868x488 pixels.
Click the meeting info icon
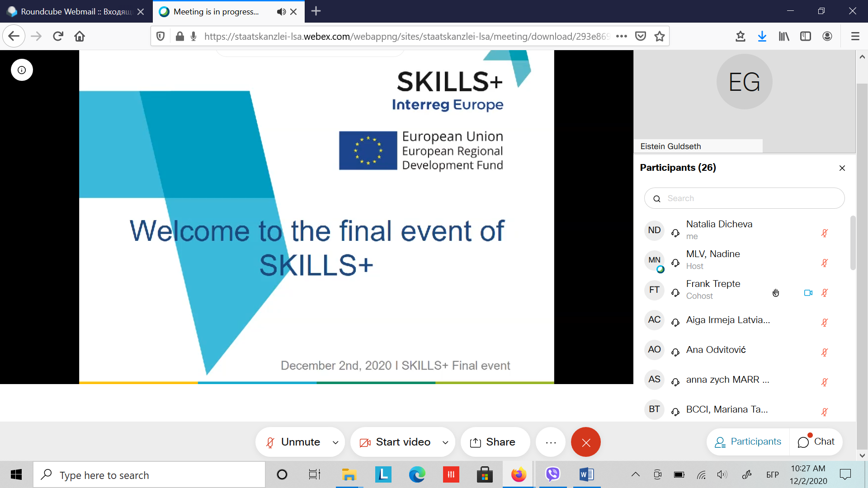pos(22,70)
